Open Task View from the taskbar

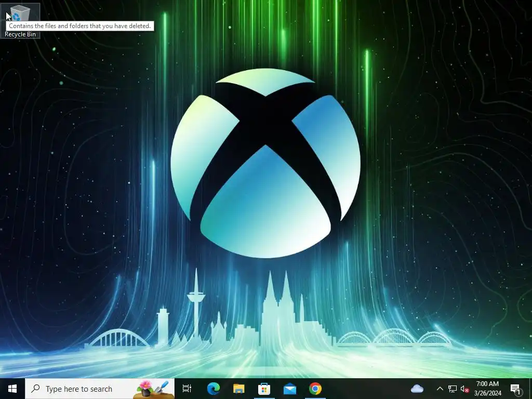pyautogui.click(x=187, y=389)
